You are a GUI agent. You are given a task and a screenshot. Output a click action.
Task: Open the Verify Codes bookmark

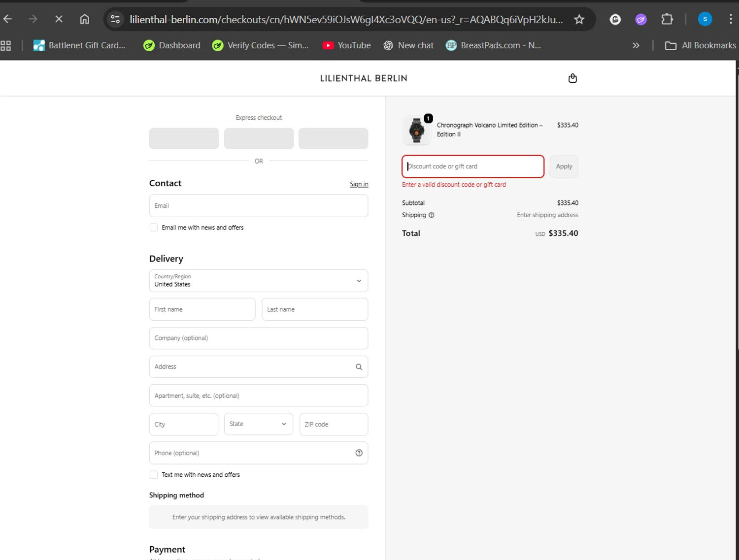[260, 45]
